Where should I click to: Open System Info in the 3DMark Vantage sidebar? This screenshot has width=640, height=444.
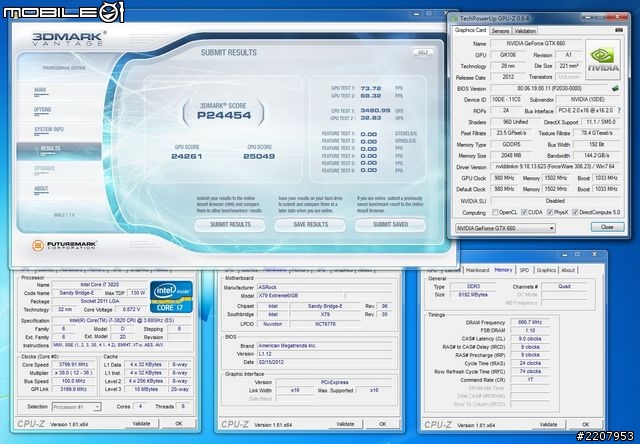49,129
